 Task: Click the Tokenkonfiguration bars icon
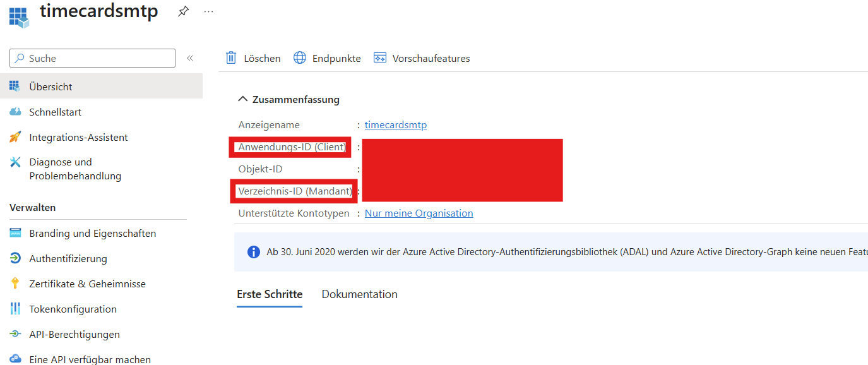15,309
